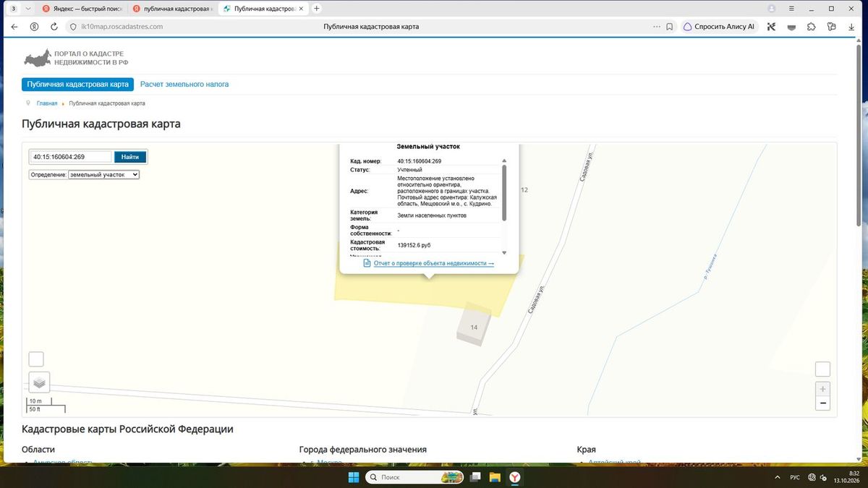Open browser extensions puzzle icon
The height and width of the screenshot is (488, 868).
tap(812, 27)
